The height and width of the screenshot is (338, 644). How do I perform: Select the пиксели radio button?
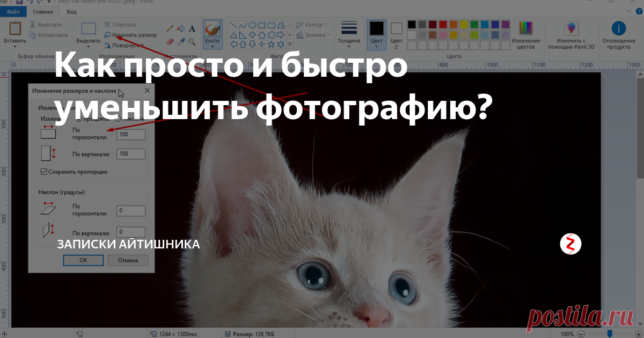point(118,119)
